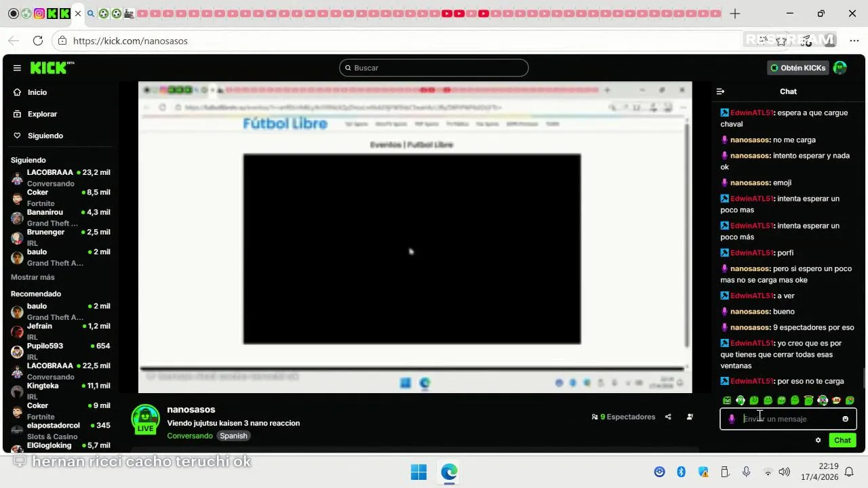Click the Edge icon in taskbar

click(449, 472)
